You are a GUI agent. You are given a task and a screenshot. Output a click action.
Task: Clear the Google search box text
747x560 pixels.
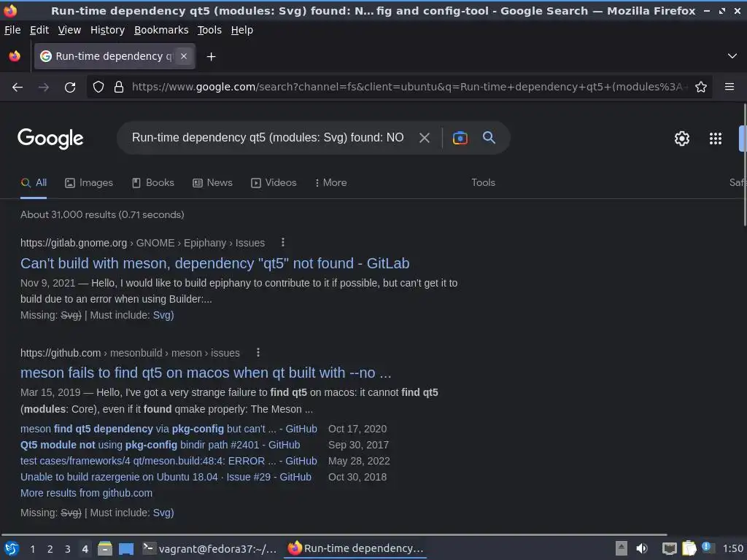pyautogui.click(x=424, y=138)
